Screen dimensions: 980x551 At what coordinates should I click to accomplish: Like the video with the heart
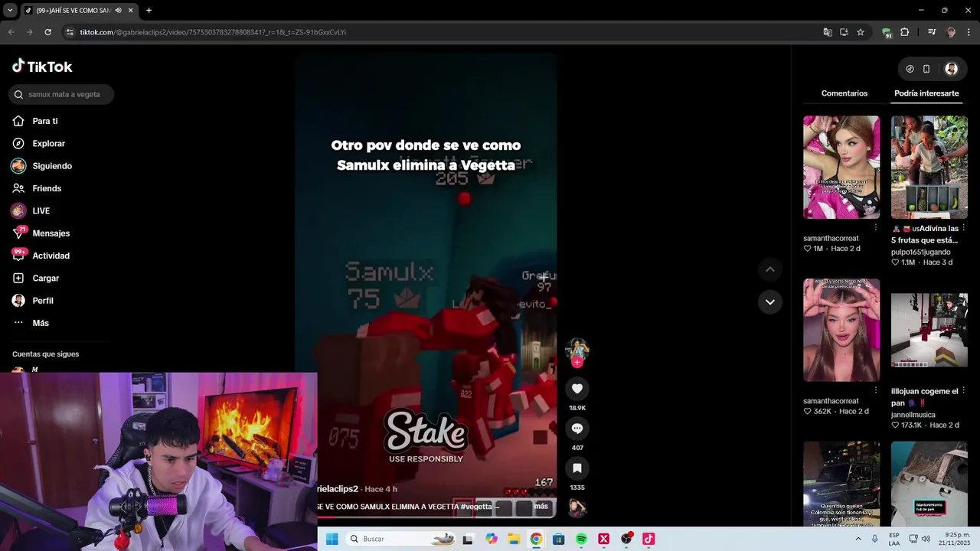pyautogui.click(x=577, y=389)
